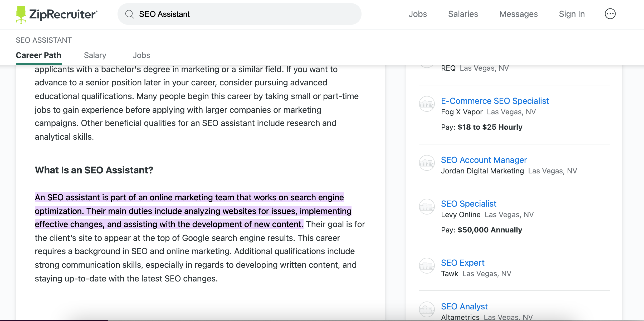Click the Tawk company logo icon
The width and height of the screenshot is (644, 321).
point(427,266)
